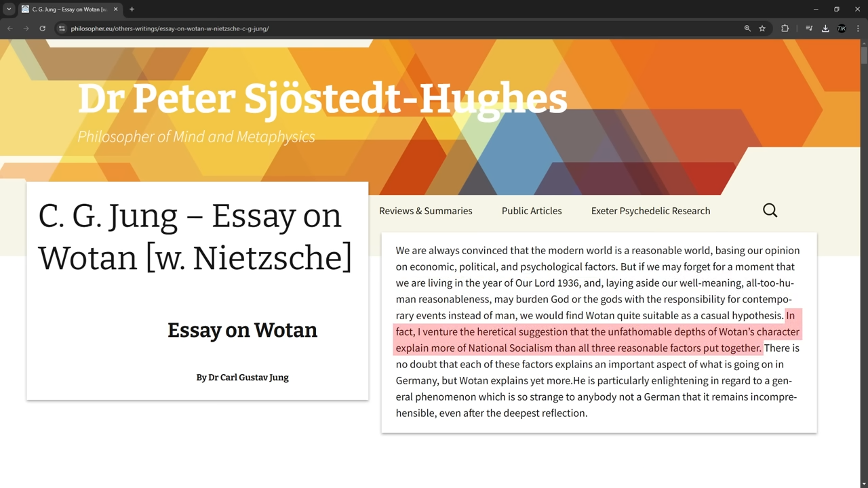The image size is (868, 488).
Task: Close the C. G. Jung essay tab
Action: [x=115, y=9]
